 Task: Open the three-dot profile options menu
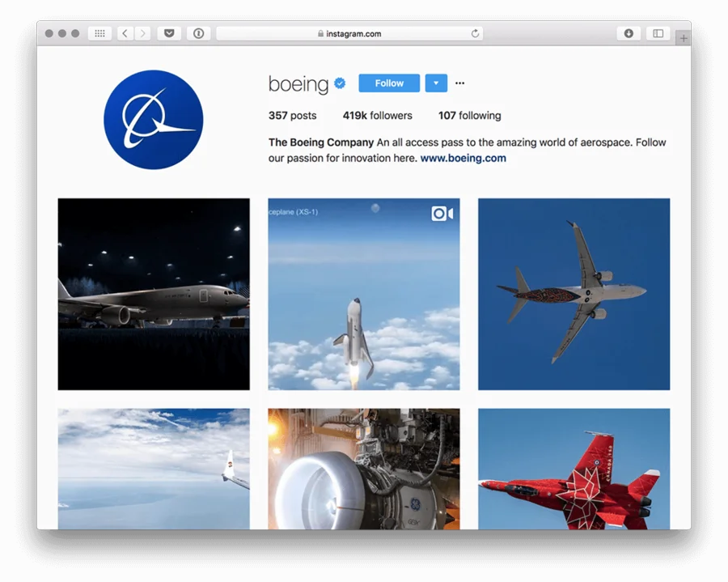click(460, 83)
